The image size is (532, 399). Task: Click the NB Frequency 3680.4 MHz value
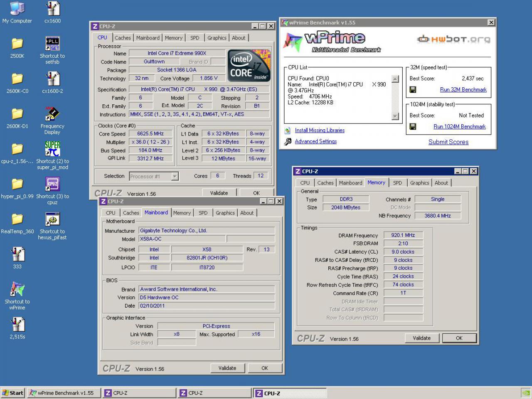438,216
